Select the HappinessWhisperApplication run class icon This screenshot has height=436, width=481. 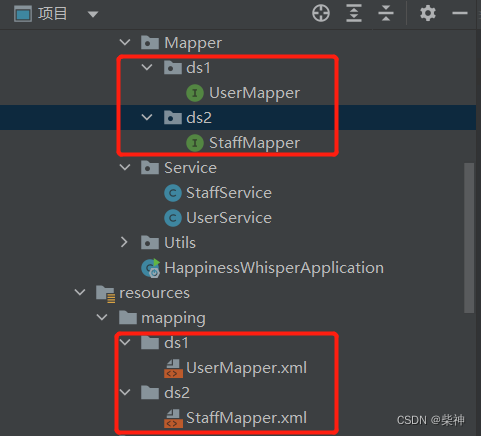tap(150, 268)
